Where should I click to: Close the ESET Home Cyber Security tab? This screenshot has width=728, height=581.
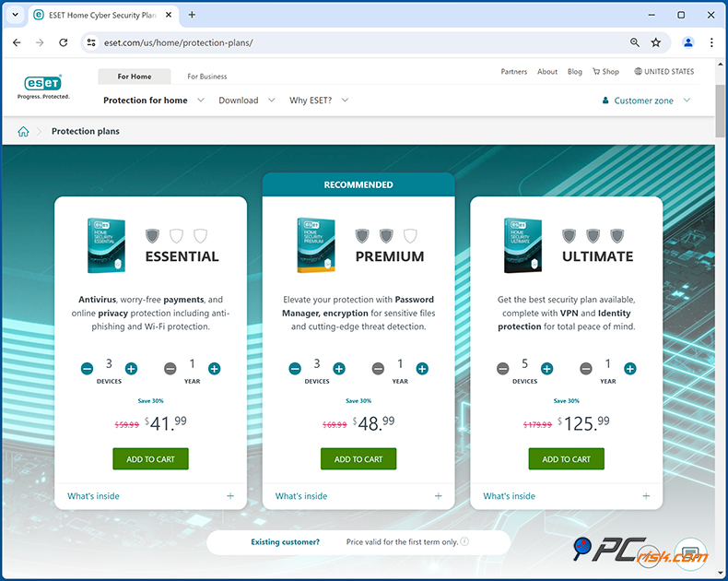click(169, 15)
